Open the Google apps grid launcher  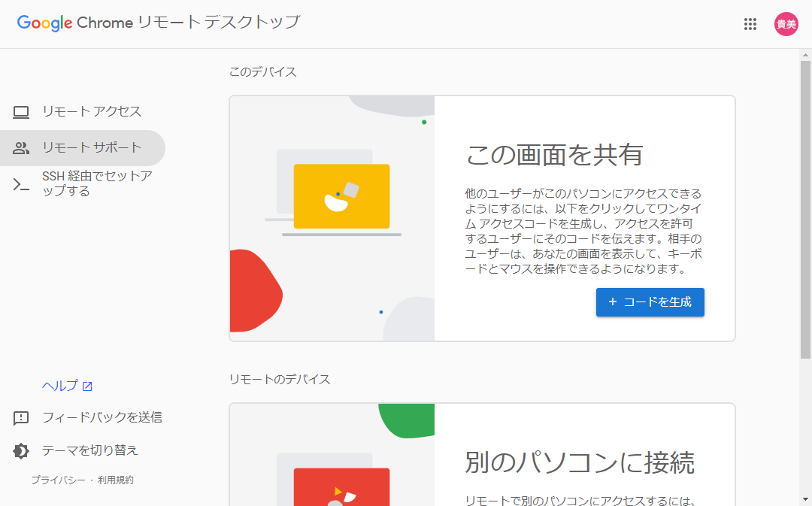coord(750,24)
